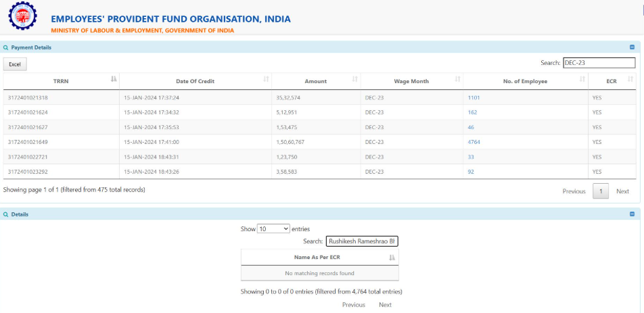Sort Name As Per ECR column
644x313 pixels.
392,258
